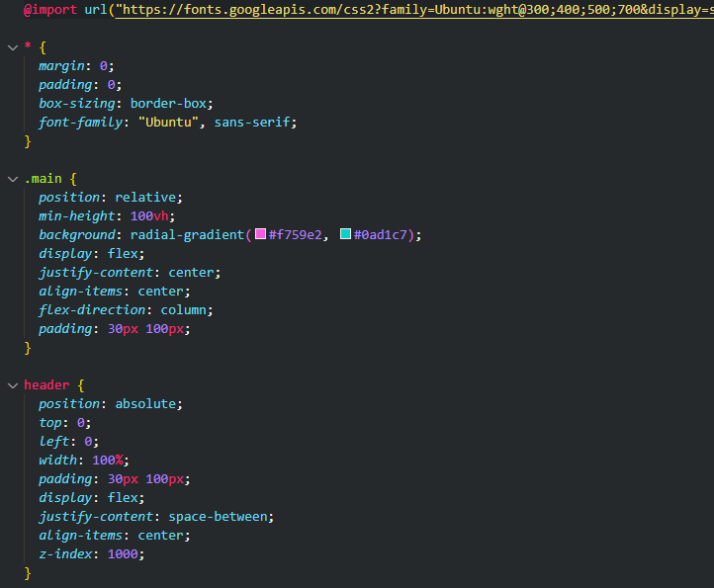The height and width of the screenshot is (588, 714).
Task: Collapse the .main rule block
Action: [x=13, y=179]
